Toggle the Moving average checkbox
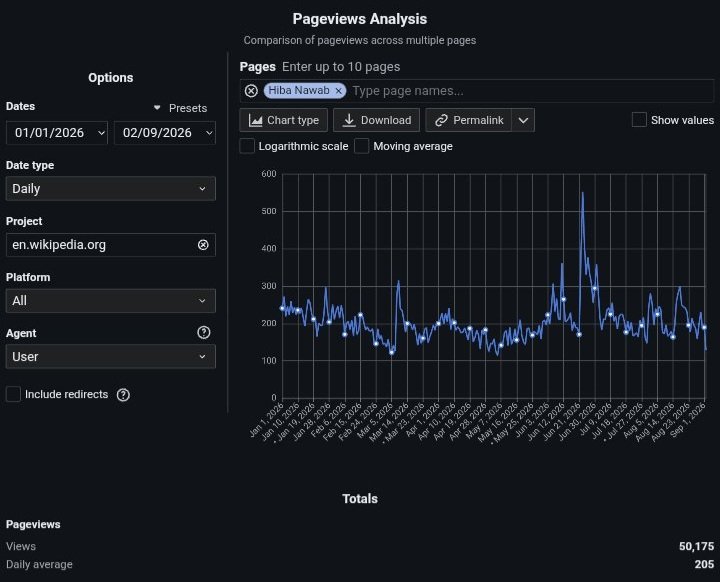The image size is (720, 582). 361,146
